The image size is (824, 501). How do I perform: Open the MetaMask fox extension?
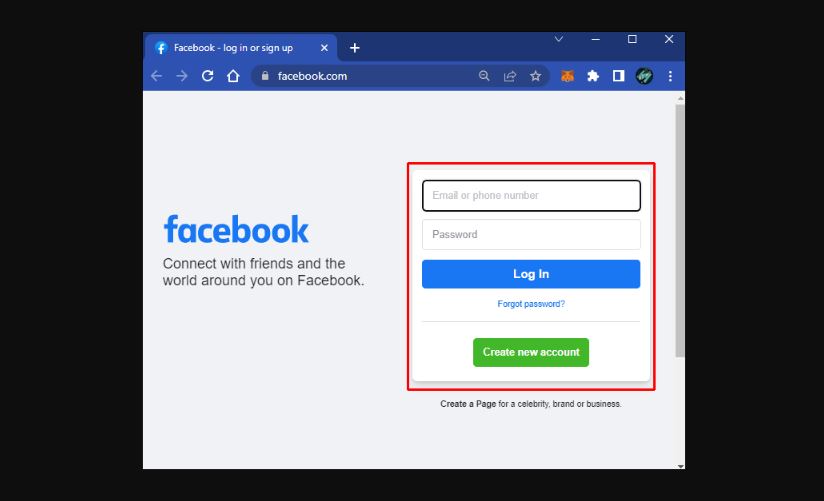click(567, 76)
